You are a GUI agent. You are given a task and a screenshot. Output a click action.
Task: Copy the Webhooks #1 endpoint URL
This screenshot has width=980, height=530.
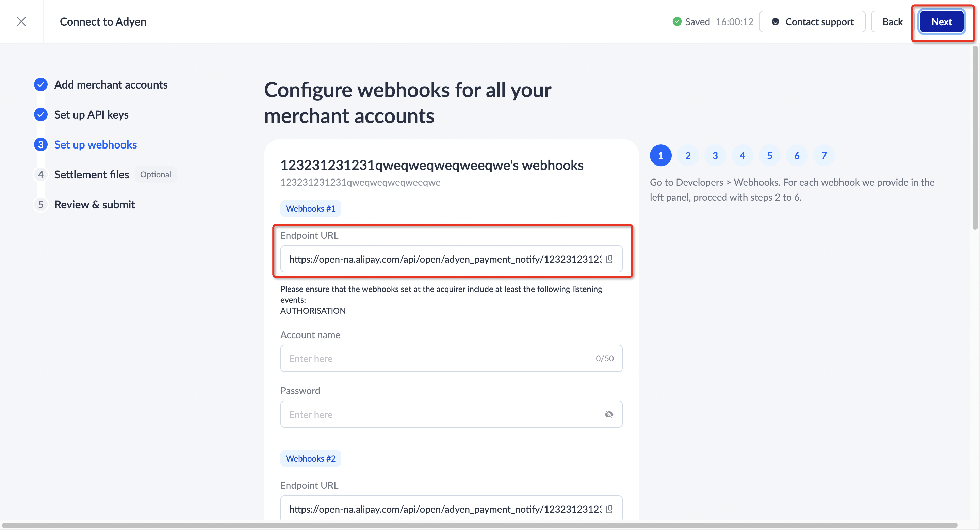pyautogui.click(x=609, y=259)
